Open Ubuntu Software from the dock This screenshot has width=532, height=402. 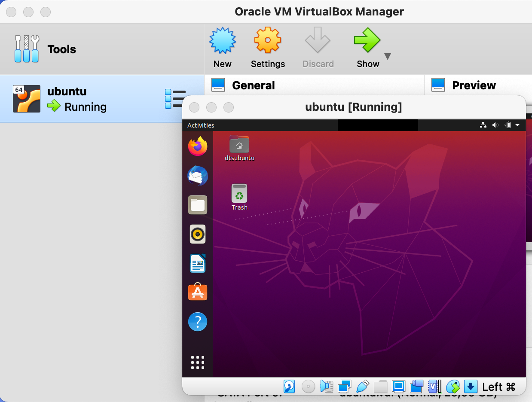click(x=197, y=292)
